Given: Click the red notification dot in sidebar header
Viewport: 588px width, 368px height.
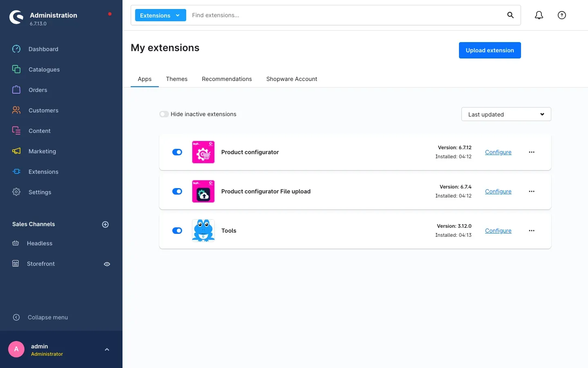Looking at the screenshot, I should pos(110,14).
